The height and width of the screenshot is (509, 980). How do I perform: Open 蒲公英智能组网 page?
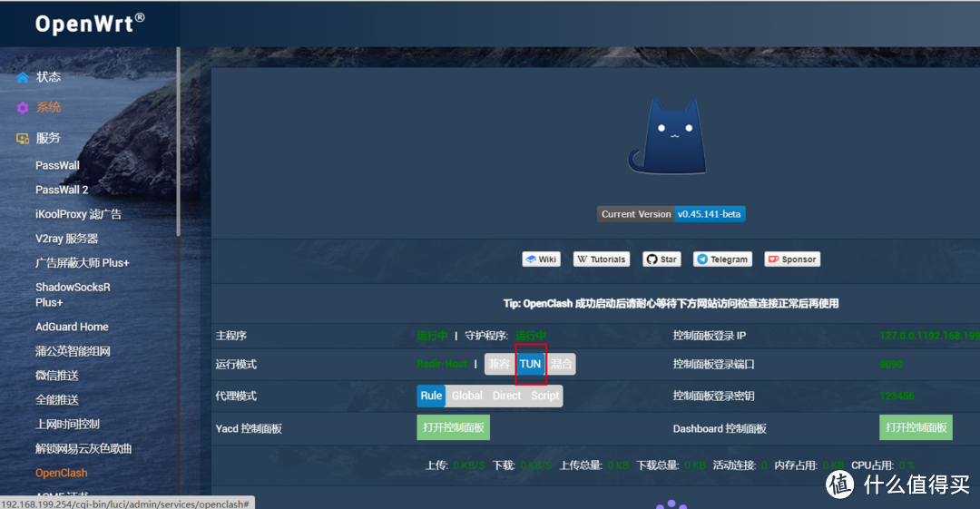coord(73,351)
